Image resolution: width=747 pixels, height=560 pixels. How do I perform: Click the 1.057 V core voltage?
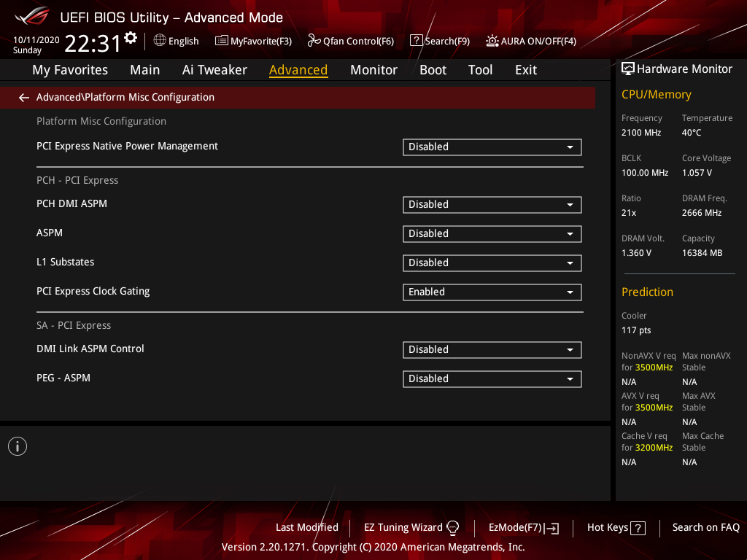697,173
